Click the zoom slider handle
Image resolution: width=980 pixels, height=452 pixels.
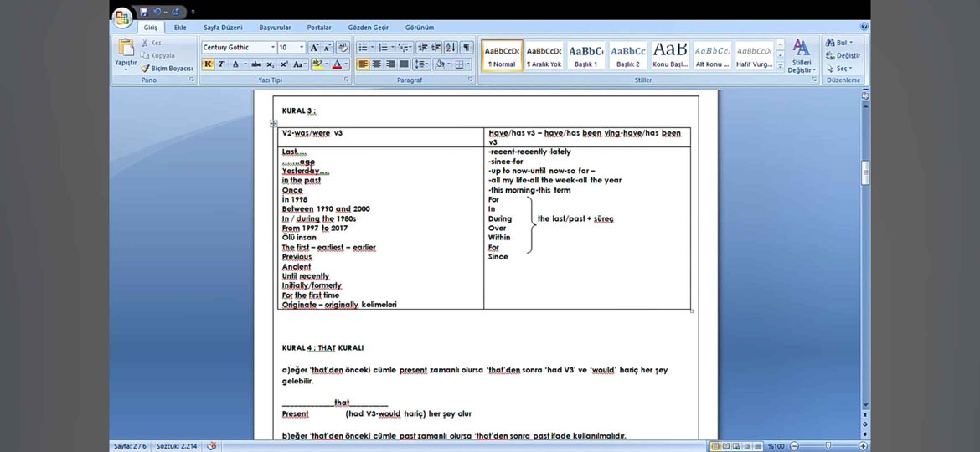point(828,446)
